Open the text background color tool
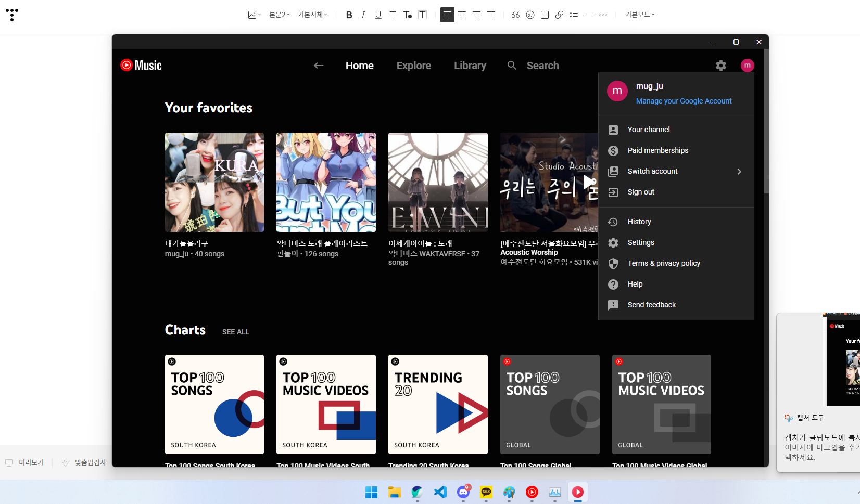860x504 pixels. tap(423, 15)
